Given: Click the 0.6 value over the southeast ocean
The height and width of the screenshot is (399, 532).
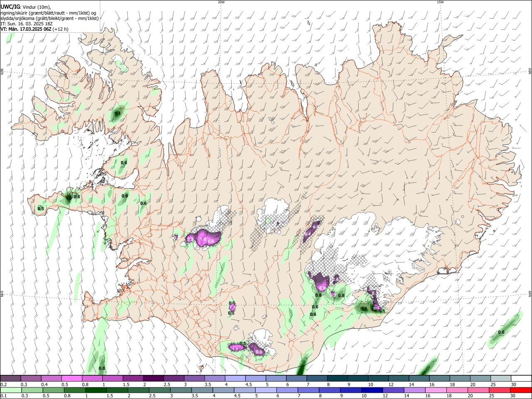Looking at the screenshot, I should tap(501, 332).
